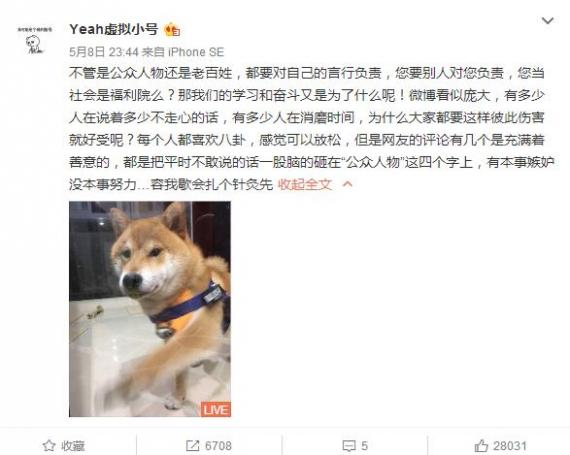Click the red LIVE badge on photo
570x455 pixels.
tap(216, 410)
